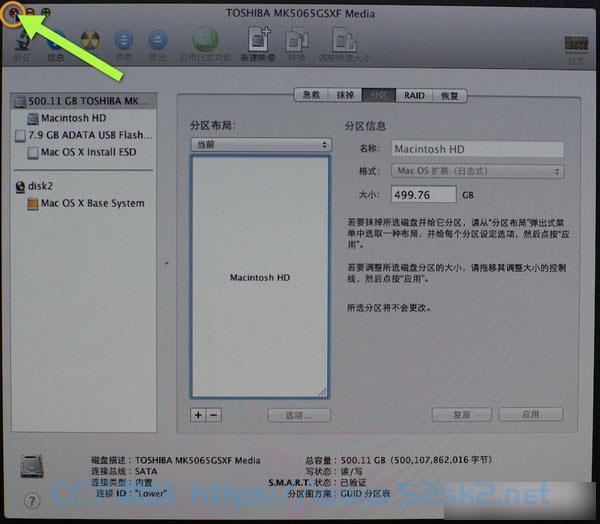Open help with the question mark button
The width and height of the screenshot is (600, 524).
[x=32, y=501]
